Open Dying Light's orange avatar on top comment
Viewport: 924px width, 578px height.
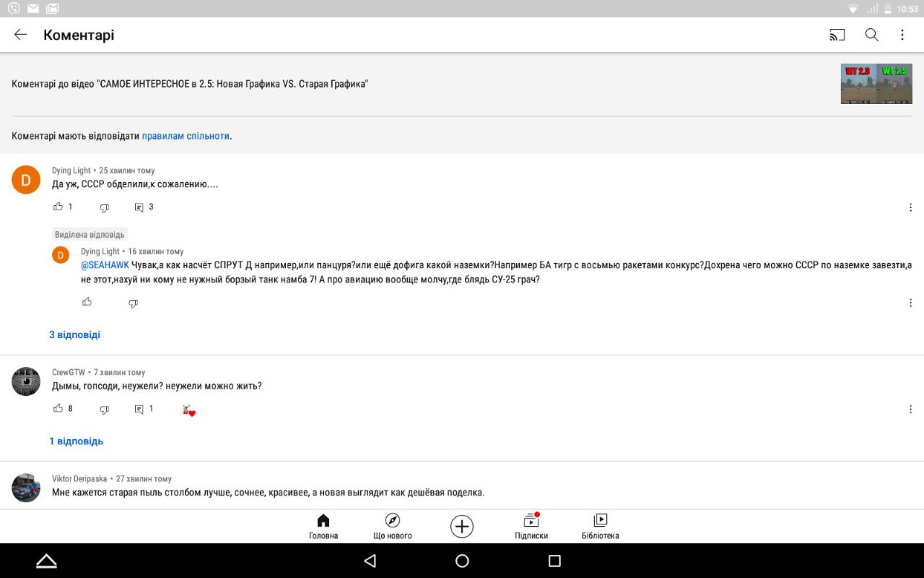pyautogui.click(x=26, y=180)
